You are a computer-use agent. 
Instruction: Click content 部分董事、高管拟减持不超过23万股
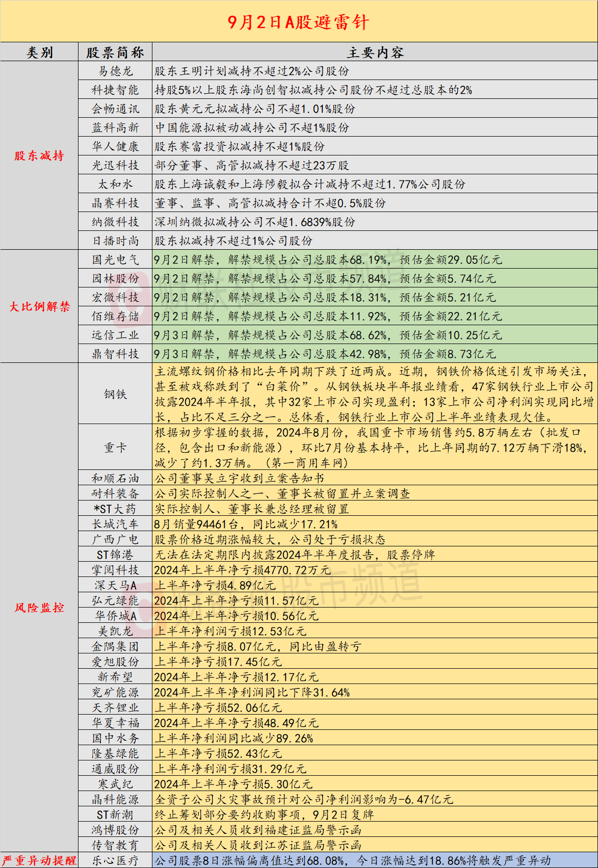tap(252, 166)
